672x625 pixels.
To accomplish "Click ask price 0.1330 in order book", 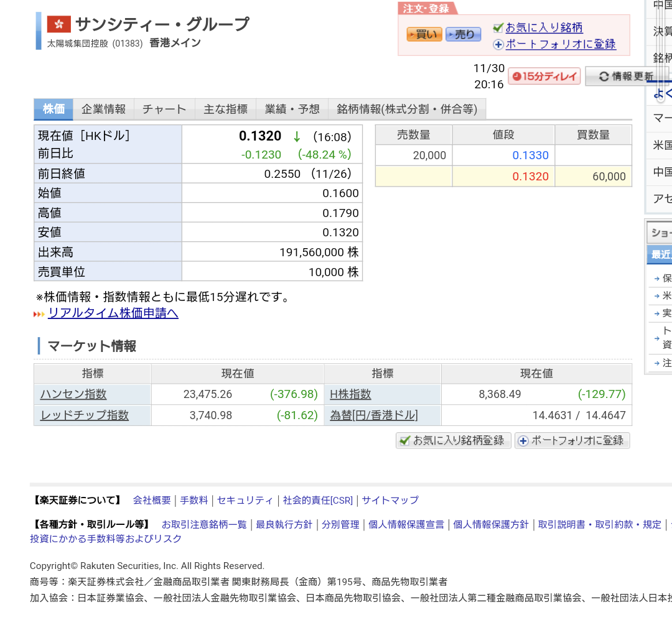I will click(x=530, y=155).
